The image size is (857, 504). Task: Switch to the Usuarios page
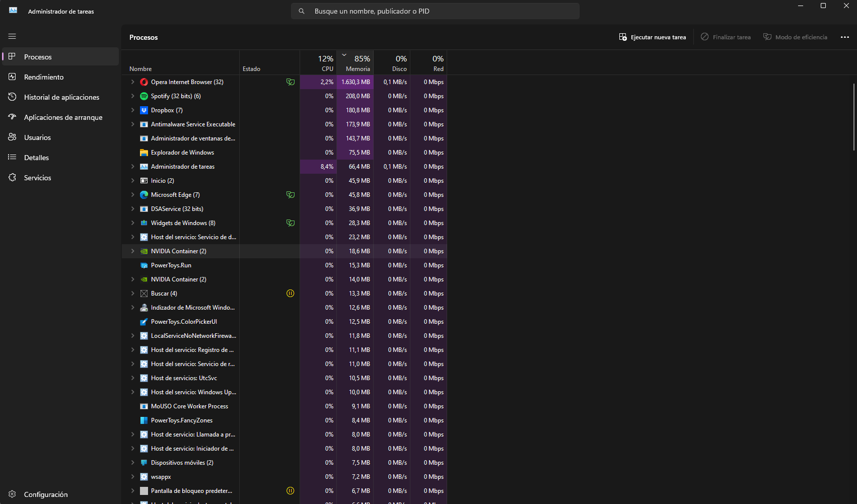point(60,137)
